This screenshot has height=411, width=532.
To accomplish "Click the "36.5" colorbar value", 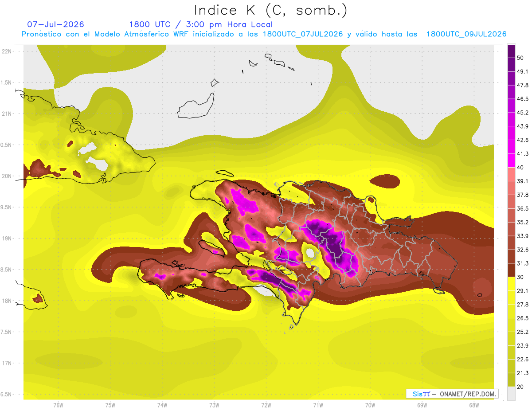I will (523, 208).
